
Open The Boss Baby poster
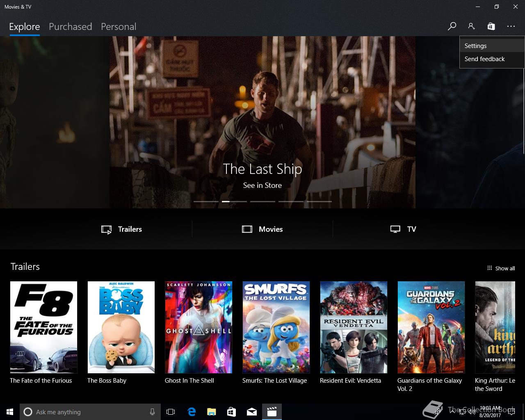(121, 327)
